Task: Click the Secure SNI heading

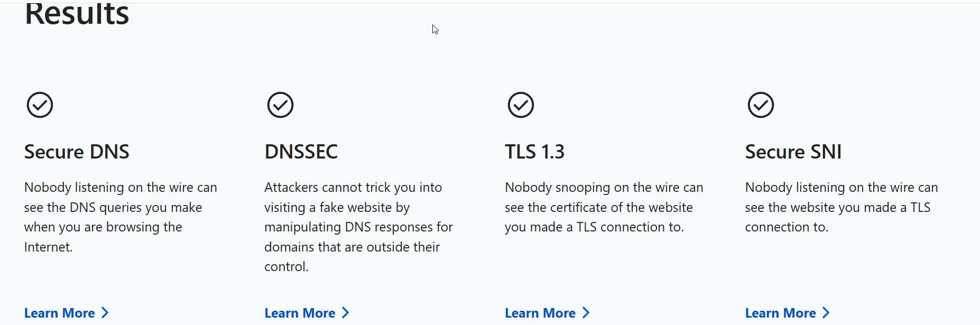Action: (x=793, y=152)
